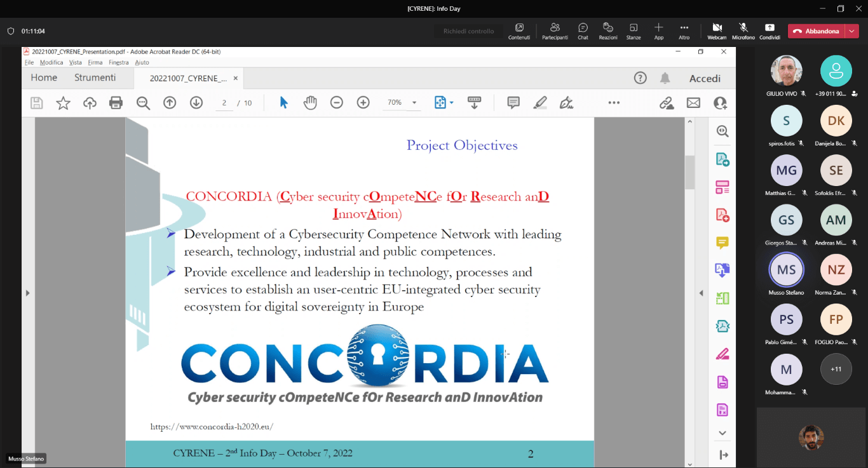Zoom in with plus button
The image size is (868, 468).
(363, 103)
